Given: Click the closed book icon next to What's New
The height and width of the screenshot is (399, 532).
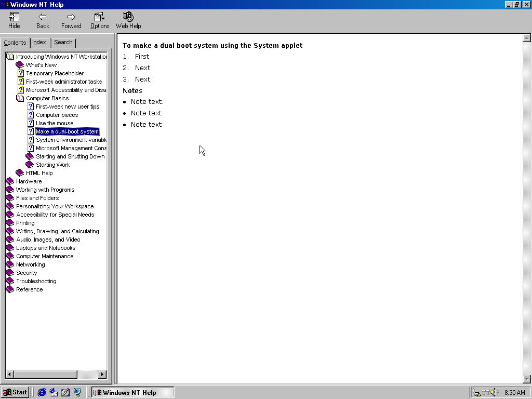Looking at the screenshot, I should [x=20, y=65].
